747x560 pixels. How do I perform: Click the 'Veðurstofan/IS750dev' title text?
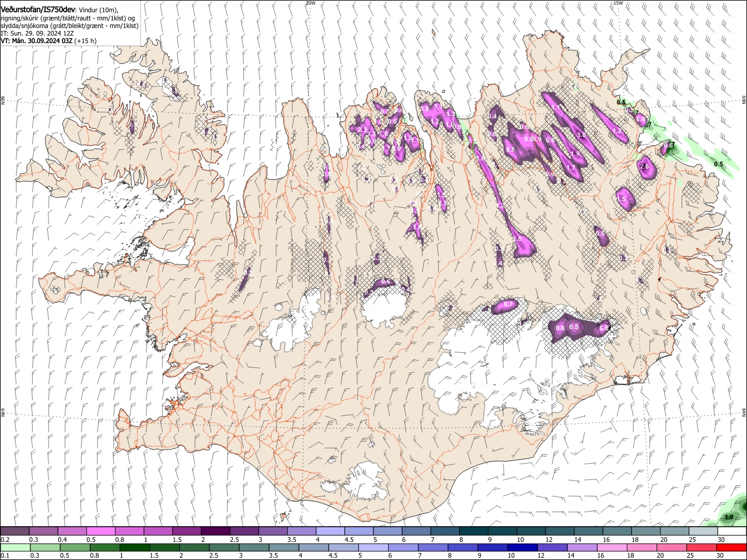click(37, 10)
